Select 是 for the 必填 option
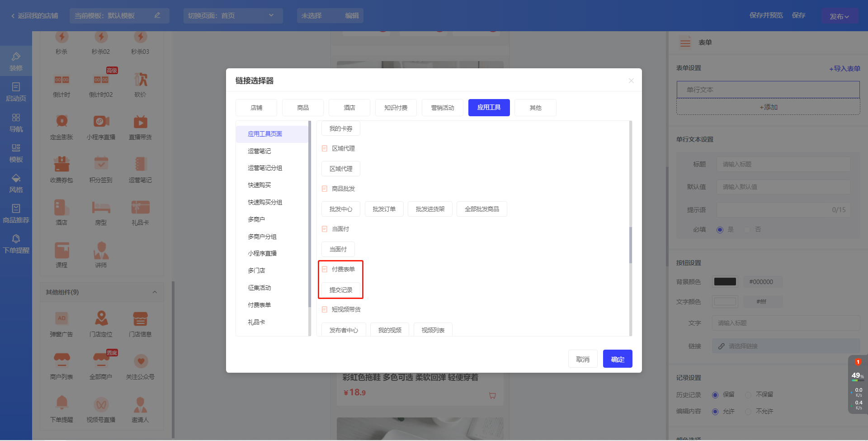The image size is (868, 441). 720,230
